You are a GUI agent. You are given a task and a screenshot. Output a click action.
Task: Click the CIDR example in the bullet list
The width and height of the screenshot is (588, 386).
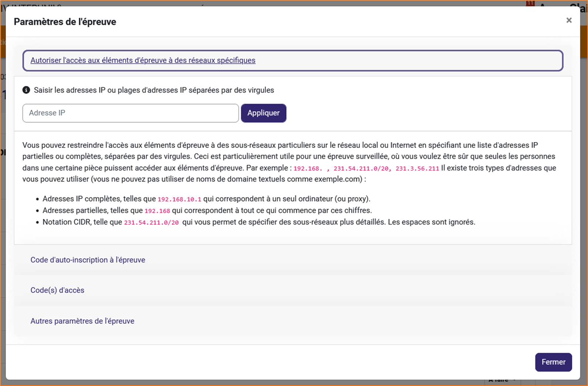(x=151, y=223)
